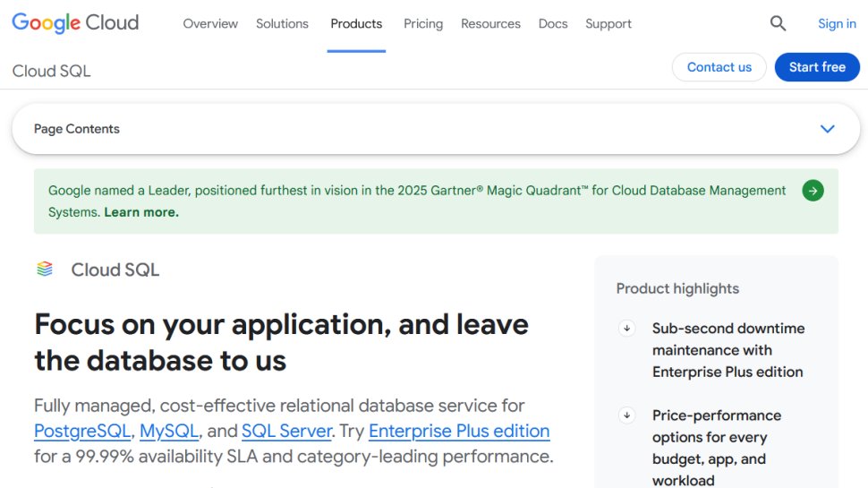Click the Product highlights heading

677,288
